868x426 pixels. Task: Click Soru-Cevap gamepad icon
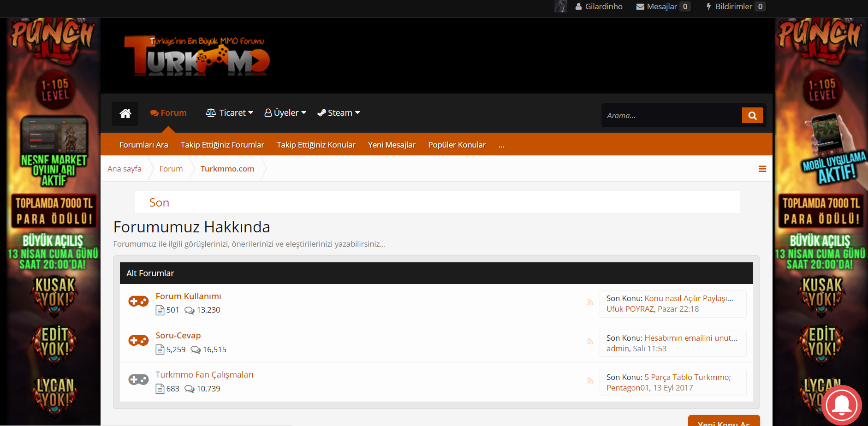[138, 340]
